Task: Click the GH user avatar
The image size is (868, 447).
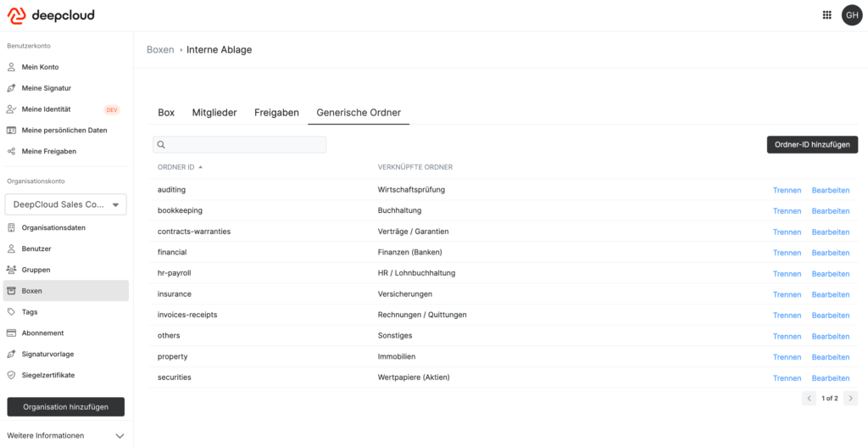Action: 851,15
